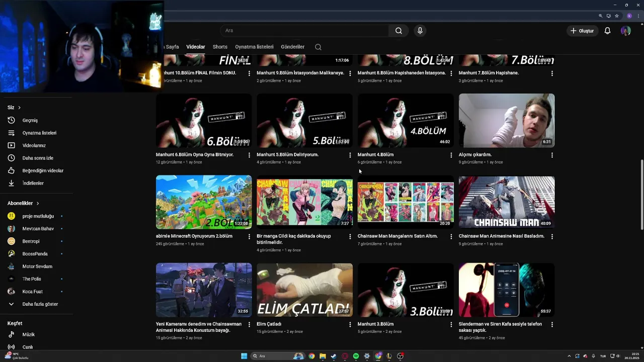644x362 pixels.
Task: Play Manhunt 6.Bölüm thumbnail
Action: pos(204,121)
